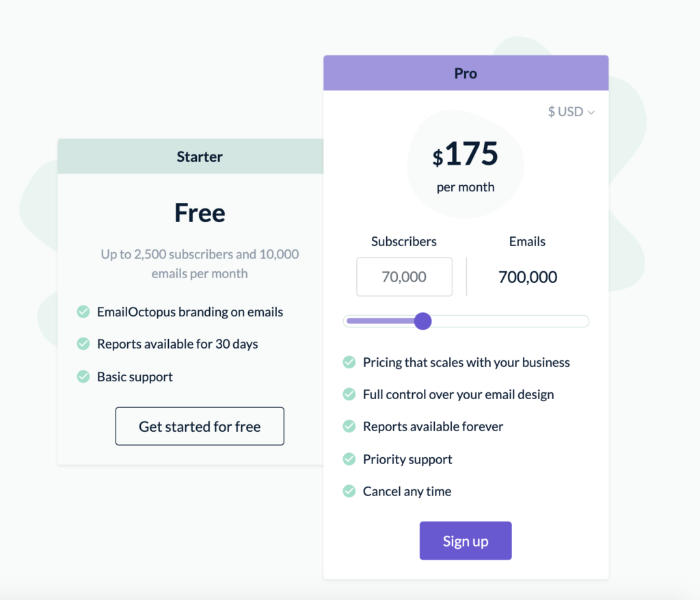The image size is (700, 600).
Task: Click the Free plan price heading
Action: (200, 213)
